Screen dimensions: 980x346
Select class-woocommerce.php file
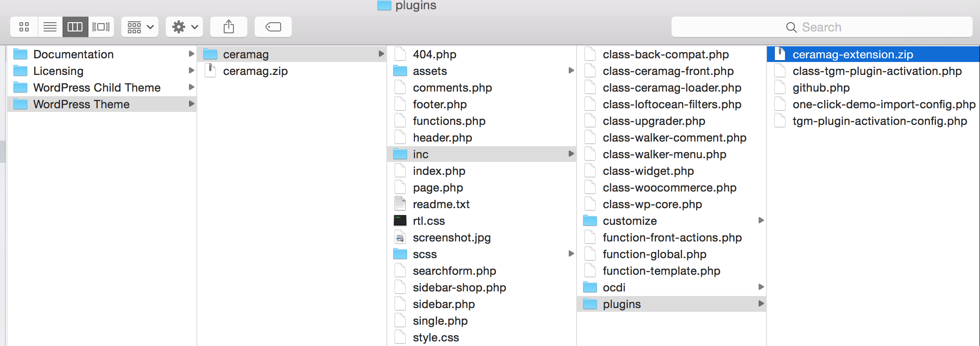pos(671,187)
